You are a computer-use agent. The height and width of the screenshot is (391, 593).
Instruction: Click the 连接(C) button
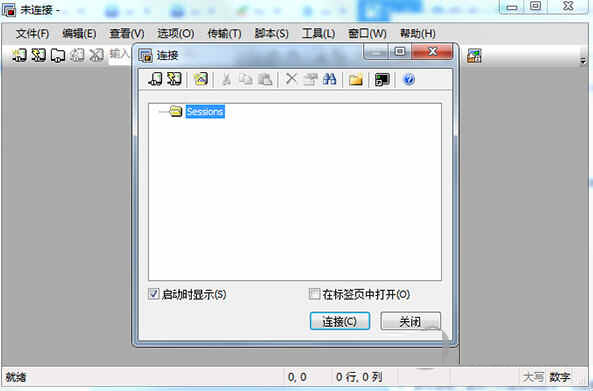[340, 321]
